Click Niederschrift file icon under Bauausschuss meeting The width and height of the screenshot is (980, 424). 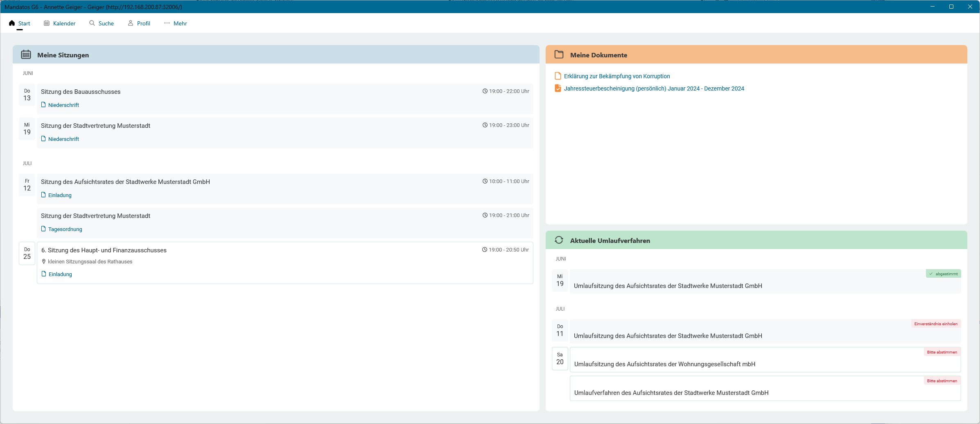pyautogui.click(x=43, y=105)
